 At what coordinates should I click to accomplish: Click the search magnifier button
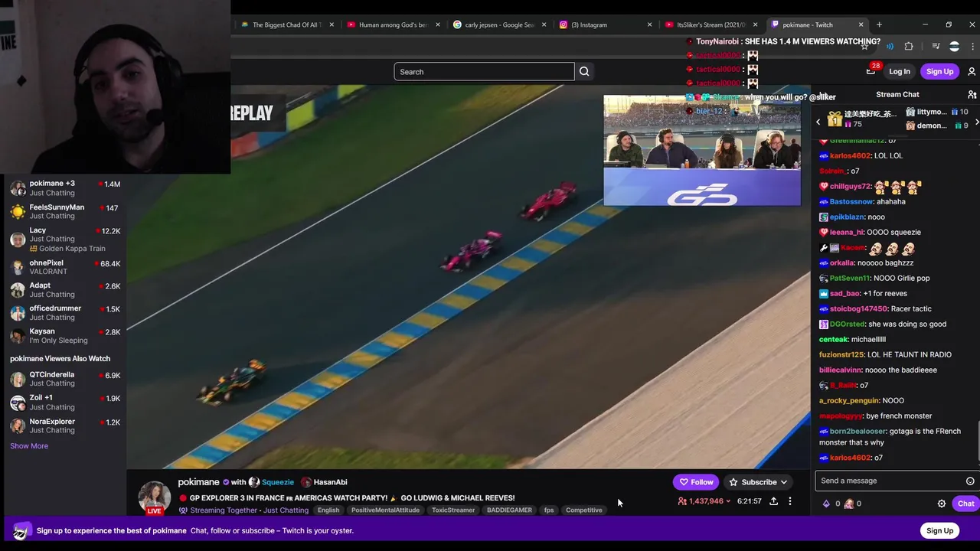click(x=584, y=72)
